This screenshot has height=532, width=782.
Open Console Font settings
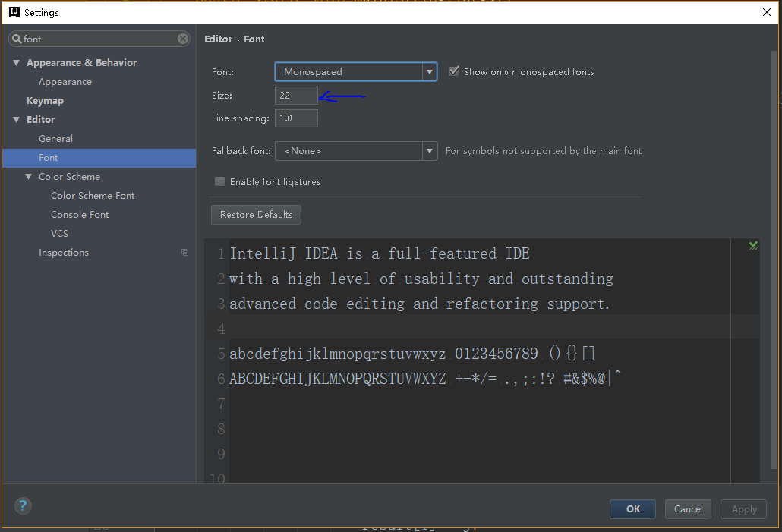click(x=80, y=215)
